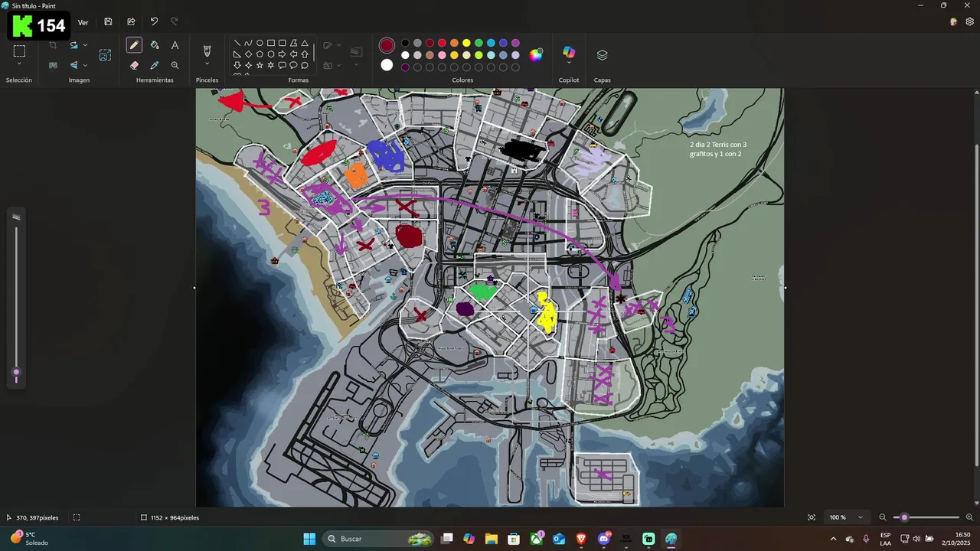980x551 pixels.
Task: Click the rectangular Selection tool
Action: tap(19, 51)
